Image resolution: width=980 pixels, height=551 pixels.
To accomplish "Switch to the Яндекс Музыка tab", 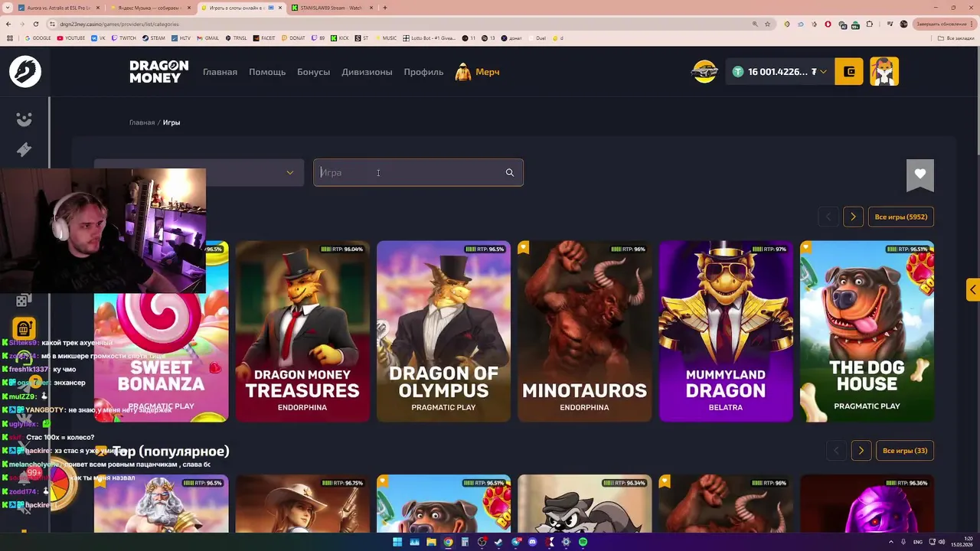I will [149, 8].
